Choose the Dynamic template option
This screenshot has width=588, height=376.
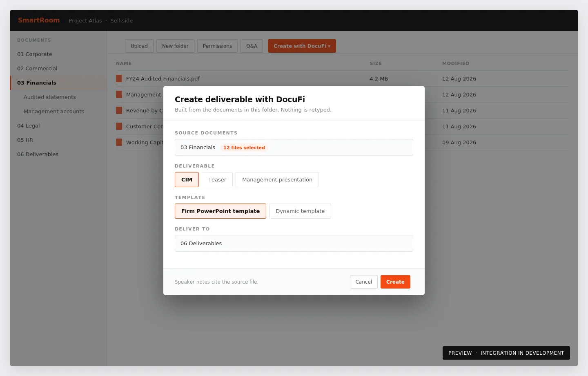click(300, 211)
